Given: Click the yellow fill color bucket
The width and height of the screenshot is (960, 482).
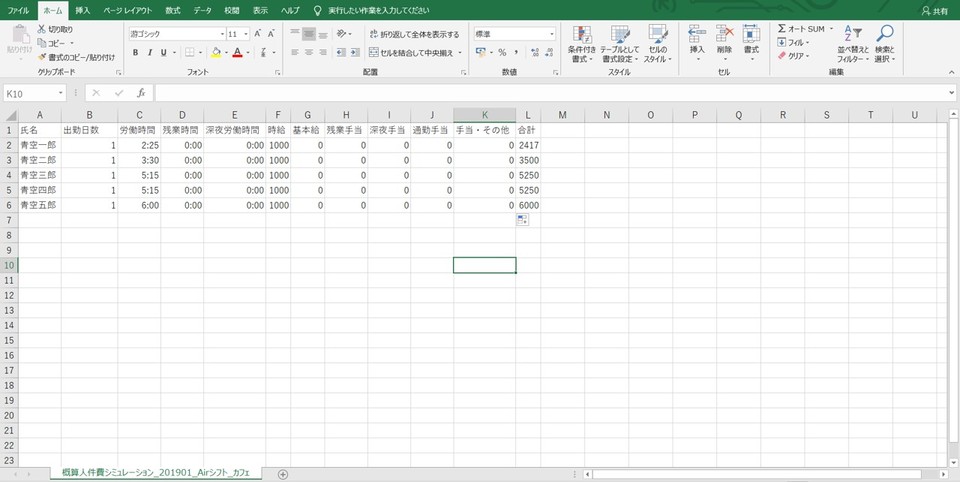Looking at the screenshot, I should point(215,53).
